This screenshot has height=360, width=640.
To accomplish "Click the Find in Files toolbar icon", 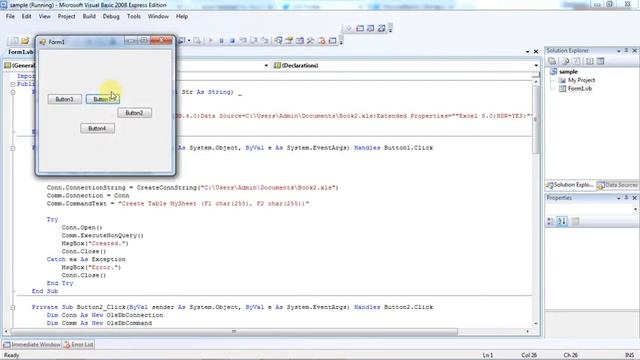I will tap(197, 40).
